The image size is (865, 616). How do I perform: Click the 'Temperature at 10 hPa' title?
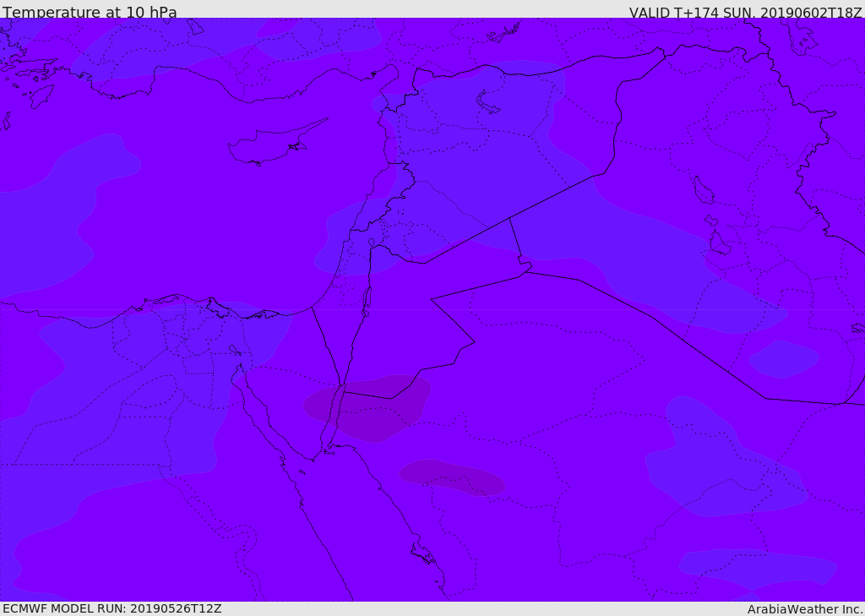[x=90, y=12]
